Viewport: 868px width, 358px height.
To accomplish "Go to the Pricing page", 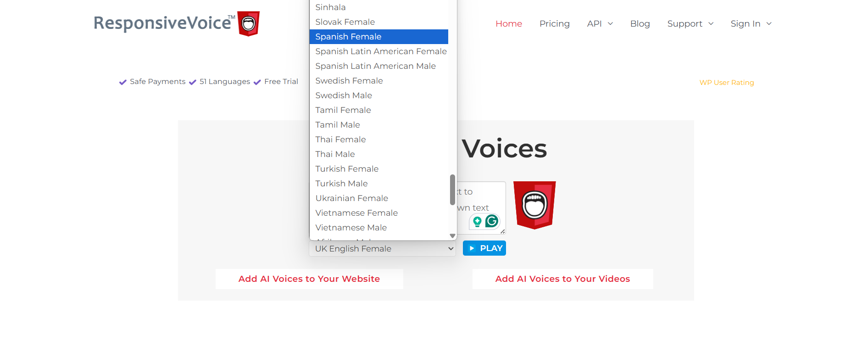I will [555, 23].
